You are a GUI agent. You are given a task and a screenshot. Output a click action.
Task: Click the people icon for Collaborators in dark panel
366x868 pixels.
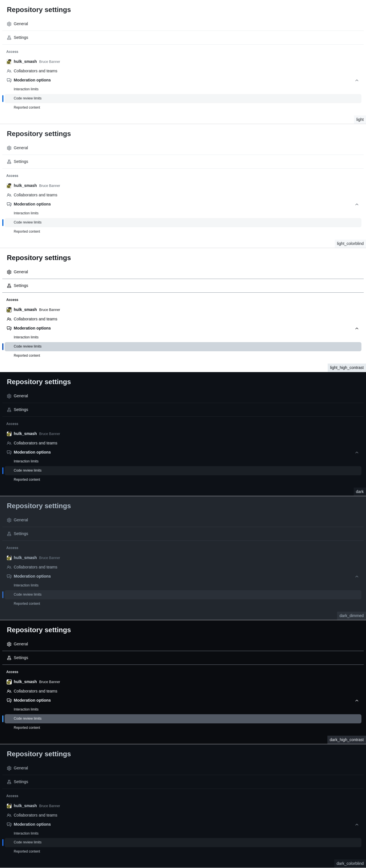9,443
